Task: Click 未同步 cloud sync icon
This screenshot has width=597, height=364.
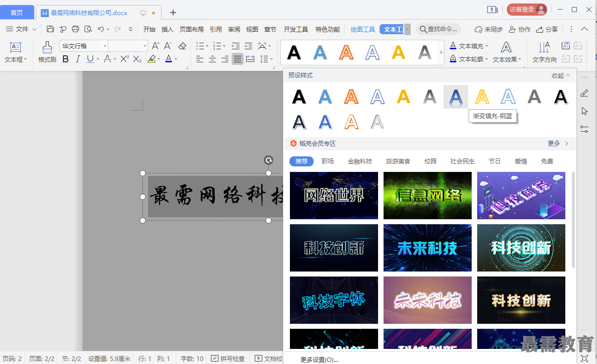Action: [488, 29]
